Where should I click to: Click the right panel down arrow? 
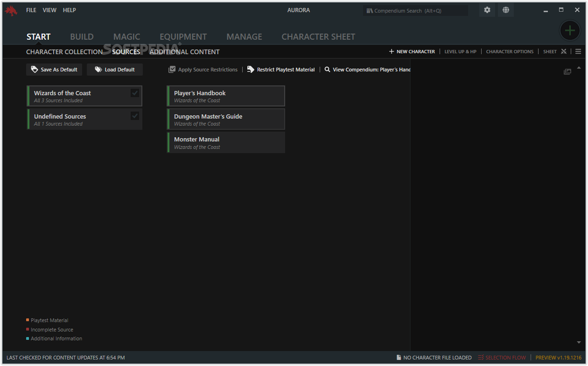579,342
